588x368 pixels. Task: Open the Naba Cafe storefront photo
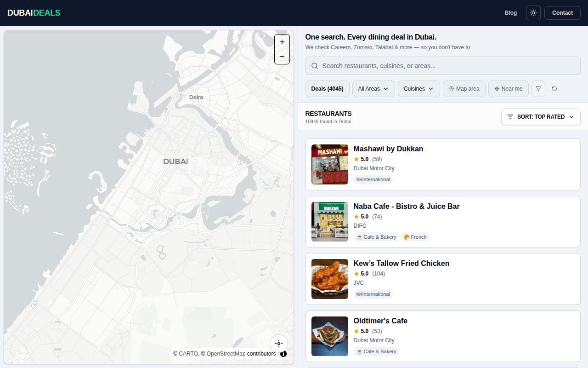[x=330, y=222]
